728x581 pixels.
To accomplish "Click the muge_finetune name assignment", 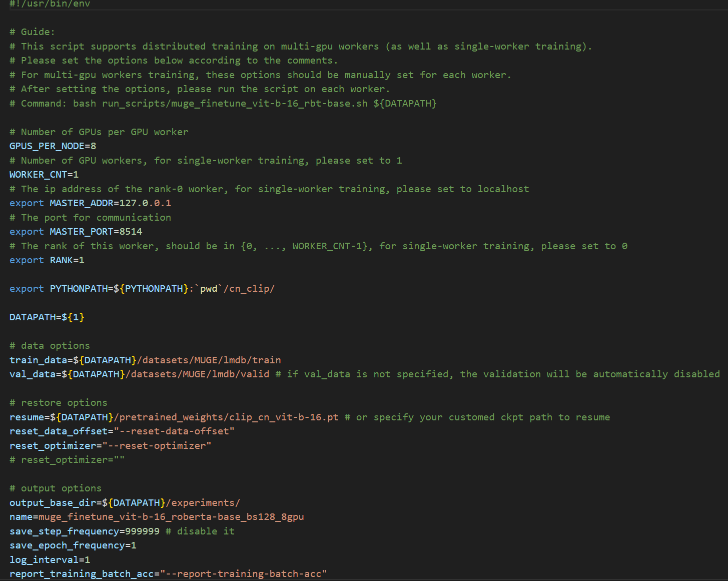I will [x=156, y=516].
